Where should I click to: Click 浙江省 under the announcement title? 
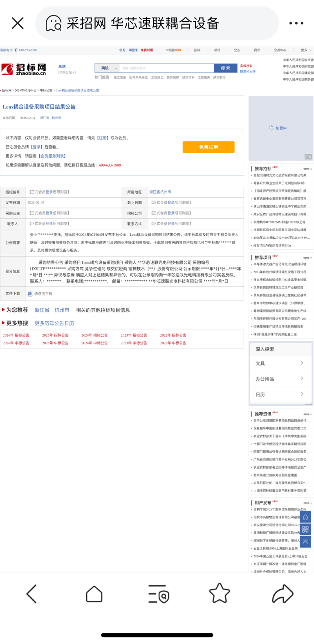pos(45,118)
